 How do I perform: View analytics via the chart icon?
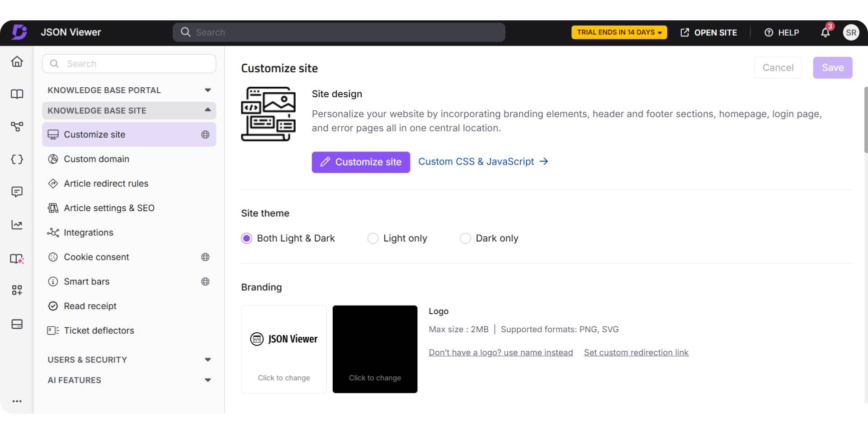coord(17,224)
